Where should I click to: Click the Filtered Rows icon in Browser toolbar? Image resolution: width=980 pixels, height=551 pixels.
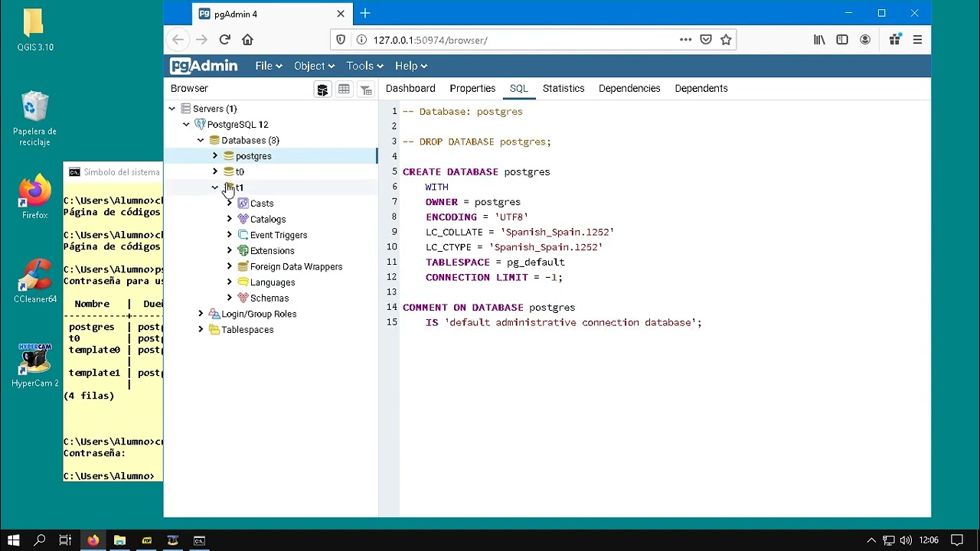(x=366, y=90)
